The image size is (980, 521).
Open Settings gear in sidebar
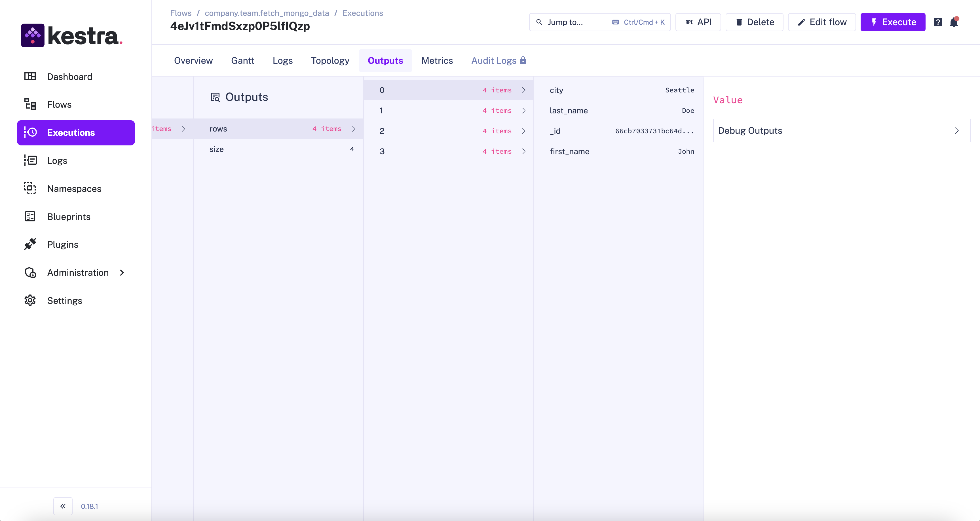[x=30, y=300]
